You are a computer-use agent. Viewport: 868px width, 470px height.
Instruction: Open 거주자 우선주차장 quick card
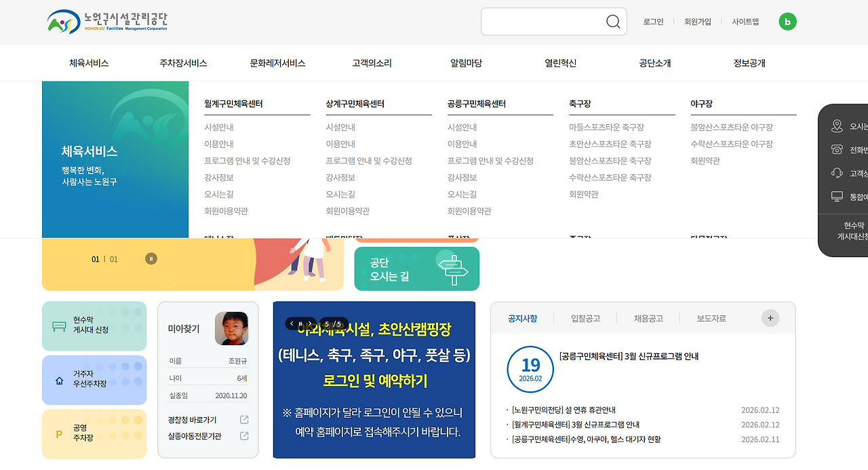(94, 380)
